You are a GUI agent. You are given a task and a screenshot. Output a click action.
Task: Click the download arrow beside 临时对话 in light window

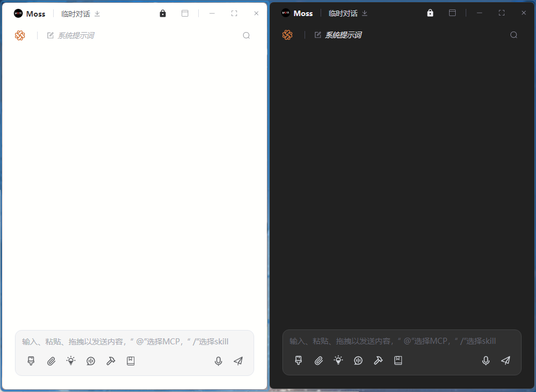tap(97, 13)
